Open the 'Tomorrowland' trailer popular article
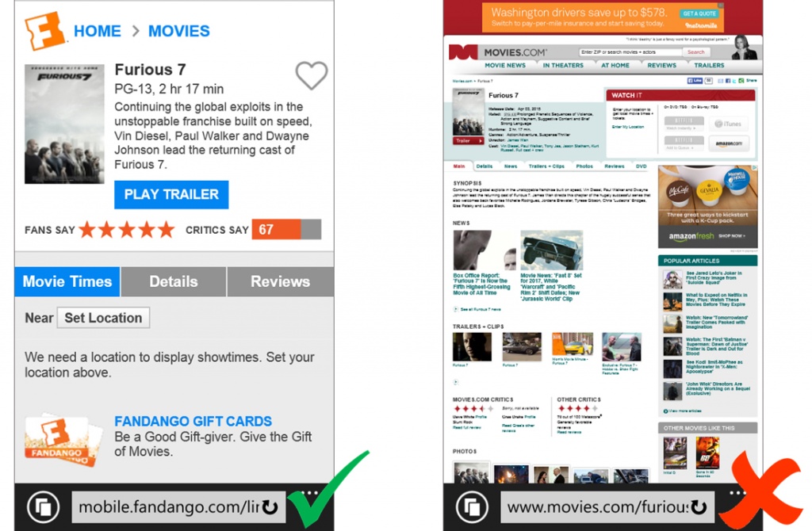 [x=717, y=322]
